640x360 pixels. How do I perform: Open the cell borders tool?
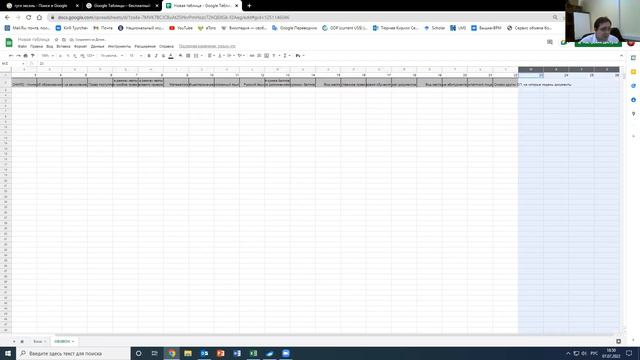coord(188,56)
